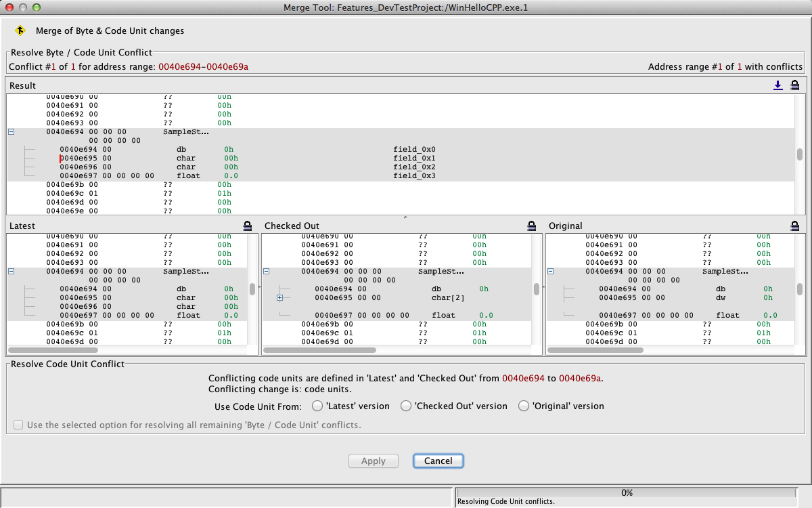Click the Apply button
The width and height of the screenshot is (812, 508).
point(373,461)
